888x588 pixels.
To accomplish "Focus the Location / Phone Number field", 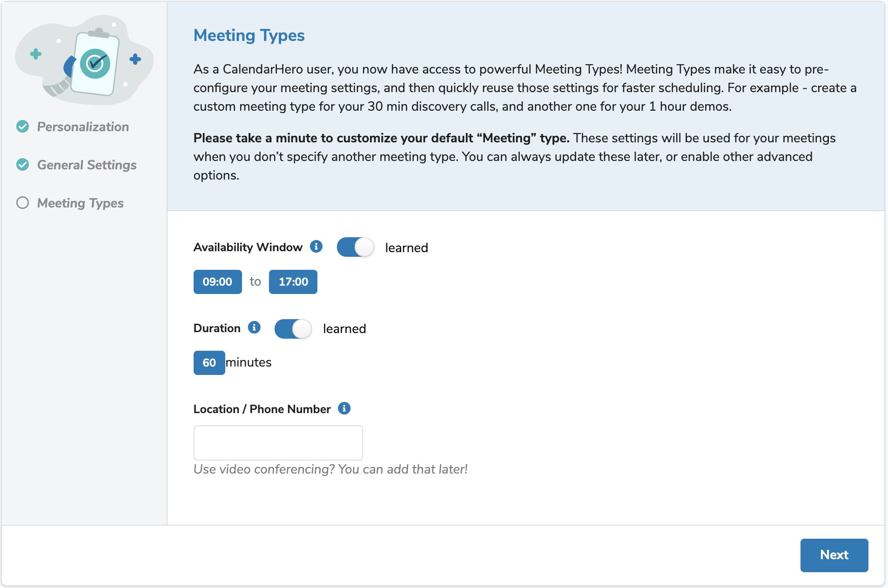I will click(x=278, y=442).
